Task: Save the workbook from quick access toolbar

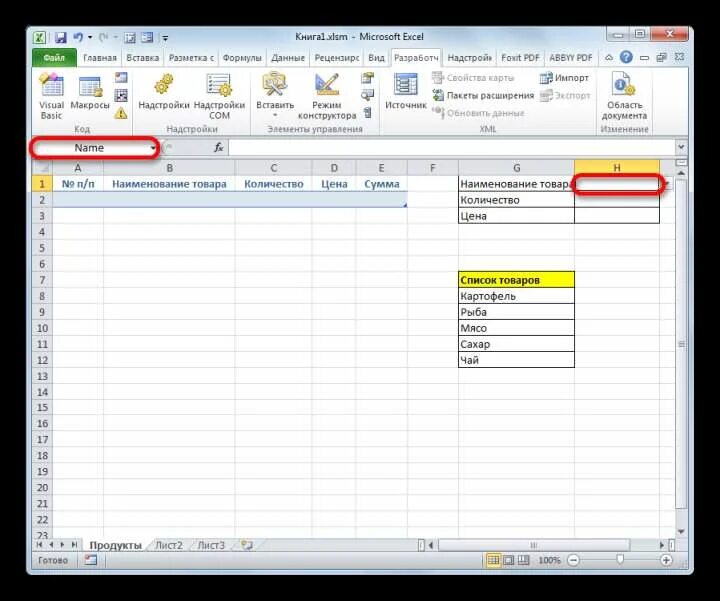Action: click(61, 37)
